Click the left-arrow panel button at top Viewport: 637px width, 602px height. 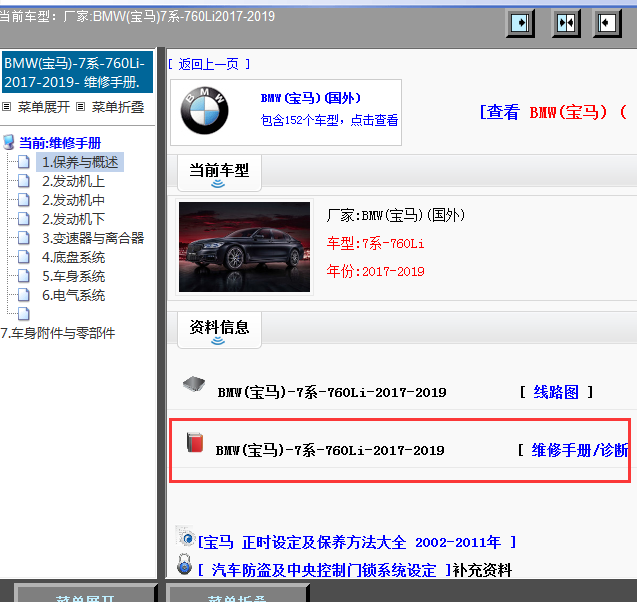tap(607, 23)
